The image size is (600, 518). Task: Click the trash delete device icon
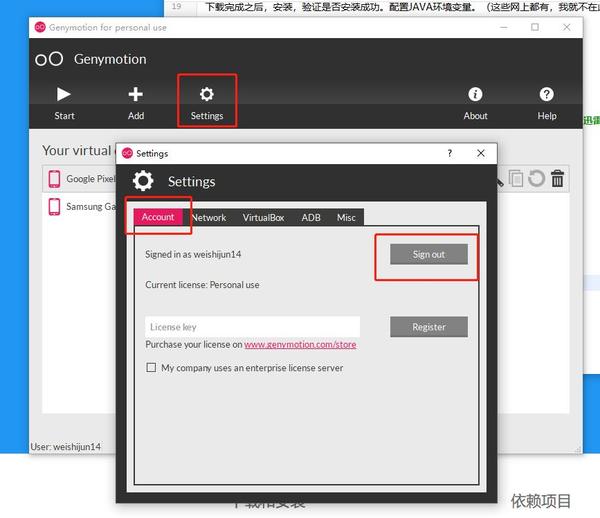(557, 178)
